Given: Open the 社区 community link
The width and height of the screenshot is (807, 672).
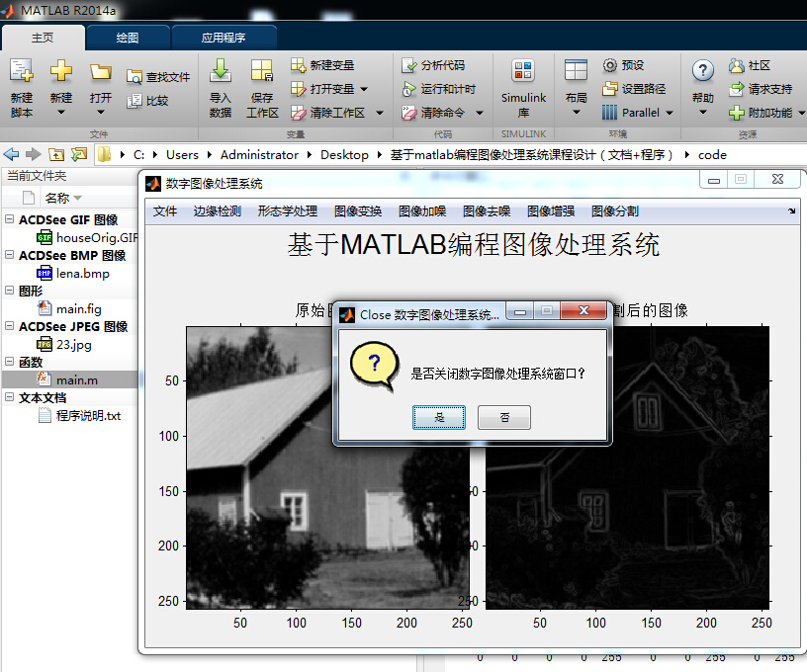Looking at the screenshot, I should tap(750, 65).
